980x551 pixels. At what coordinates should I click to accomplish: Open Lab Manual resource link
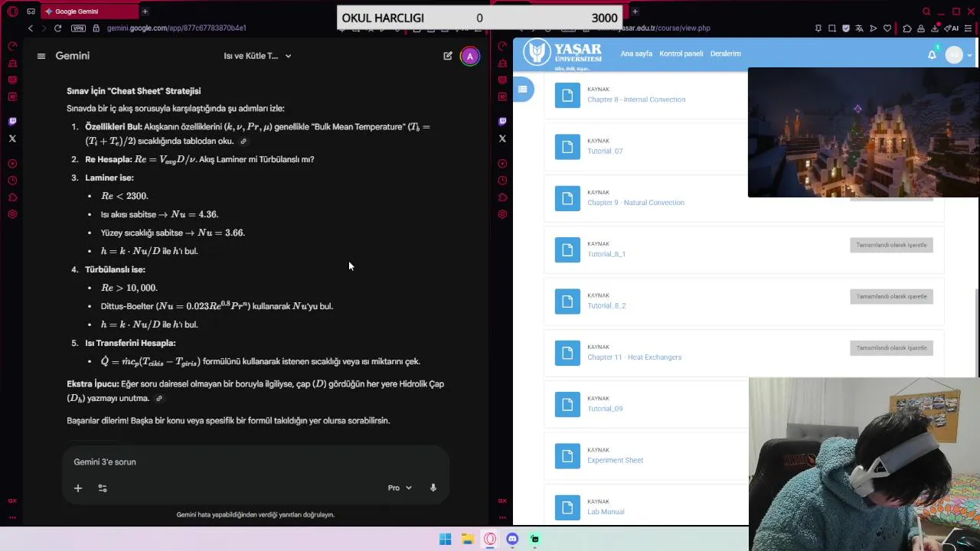(x=606, y=512)
